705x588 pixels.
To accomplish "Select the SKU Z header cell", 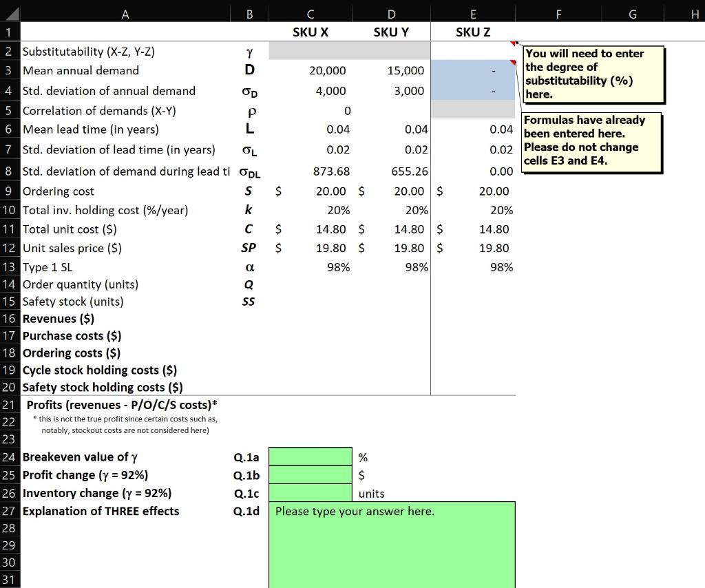I will click(472, 30).
